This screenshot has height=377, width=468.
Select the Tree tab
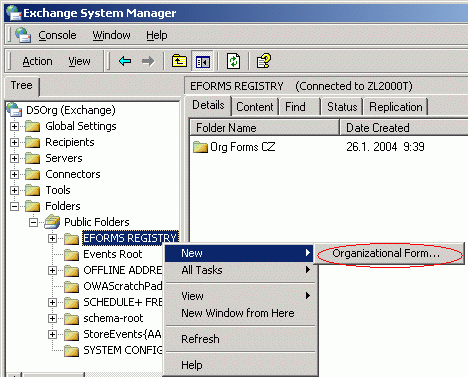[x=22, y=86]
